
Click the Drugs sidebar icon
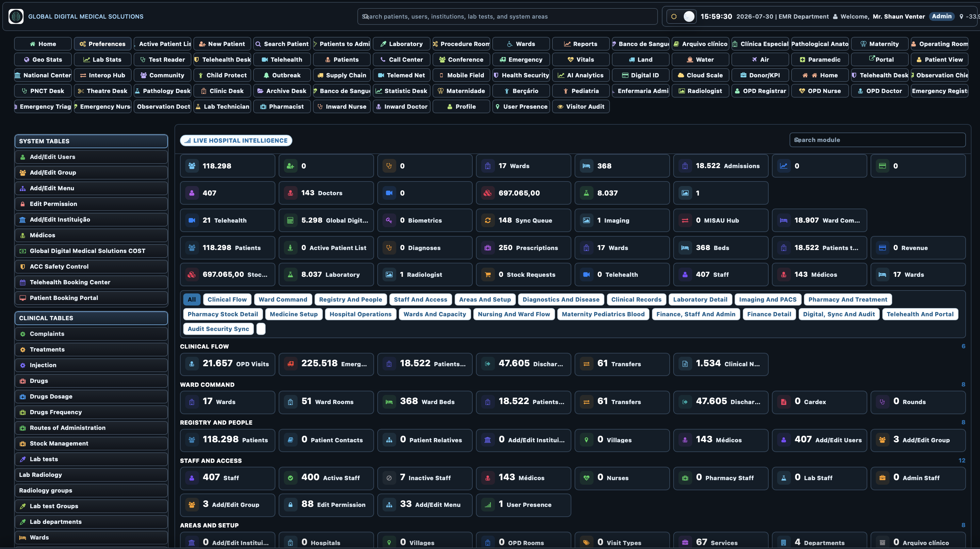coord(23,381)
